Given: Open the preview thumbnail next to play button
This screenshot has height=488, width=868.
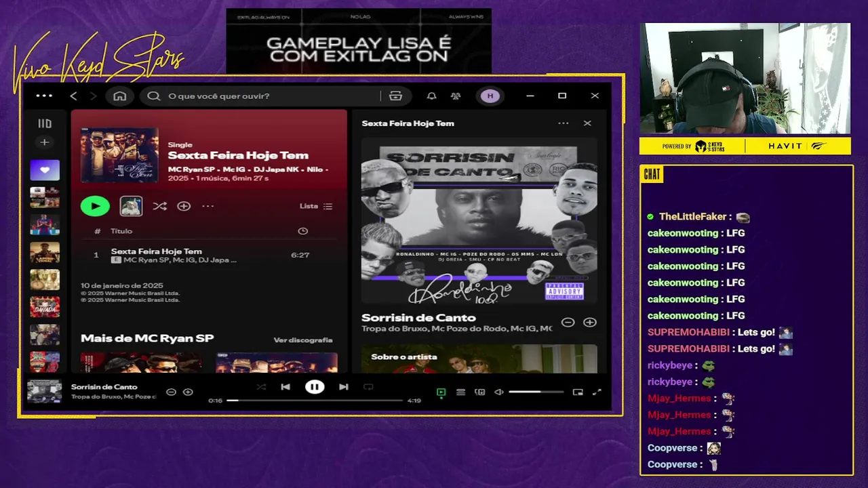Looking at the screenshot, I should [131, 206].
